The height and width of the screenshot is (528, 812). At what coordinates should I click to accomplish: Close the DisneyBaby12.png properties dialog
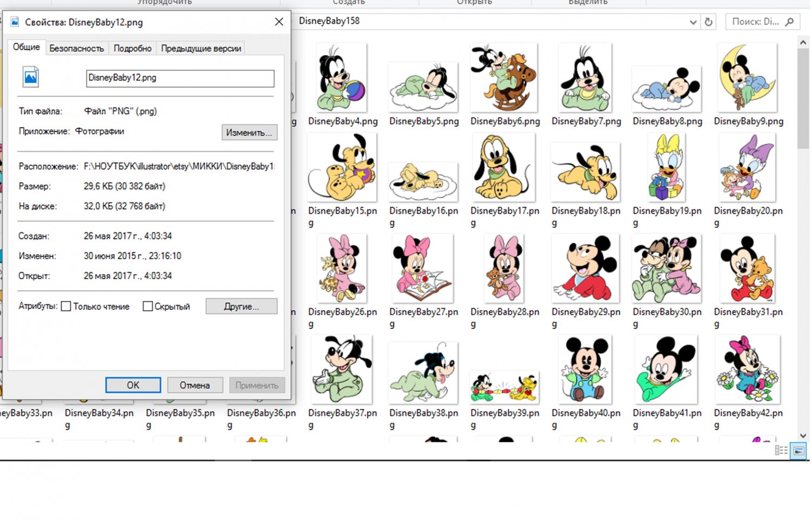(x=279, y=22)
